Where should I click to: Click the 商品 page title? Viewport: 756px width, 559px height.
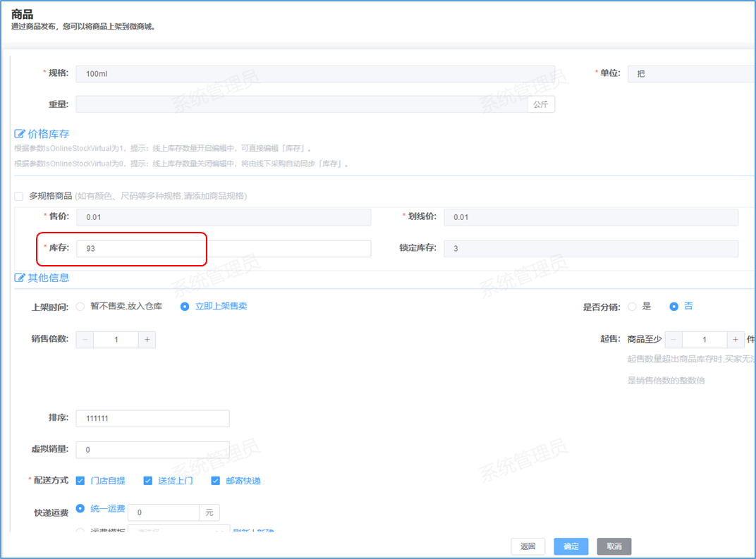coord(22,14)
